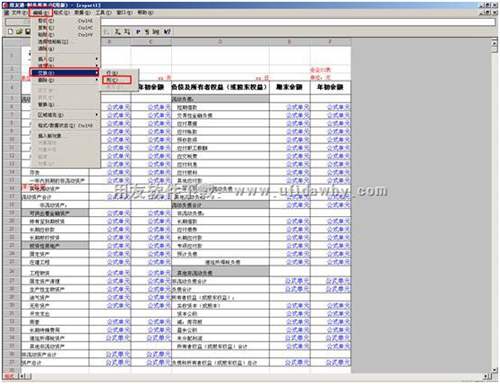Click the 期末余额 header cell in column E
The image size is (500, 384).
[289, 87]
